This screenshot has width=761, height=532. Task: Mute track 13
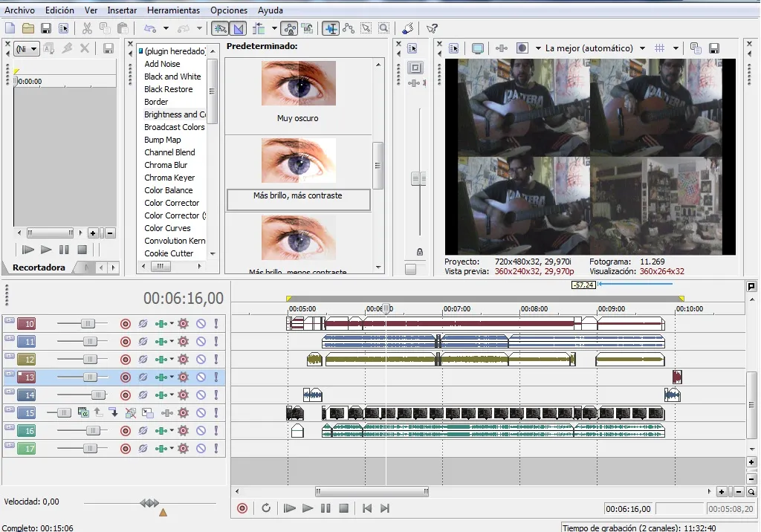(201, 377)
